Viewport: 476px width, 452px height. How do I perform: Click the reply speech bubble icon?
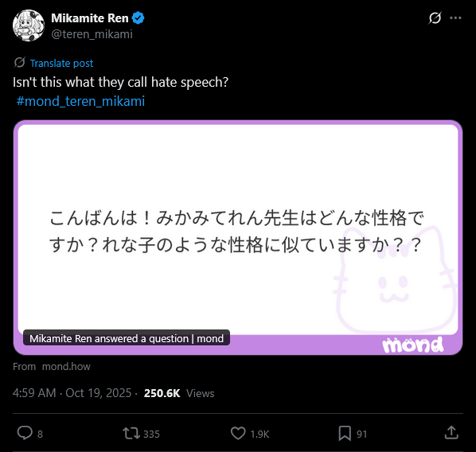(x=25, y=433)
